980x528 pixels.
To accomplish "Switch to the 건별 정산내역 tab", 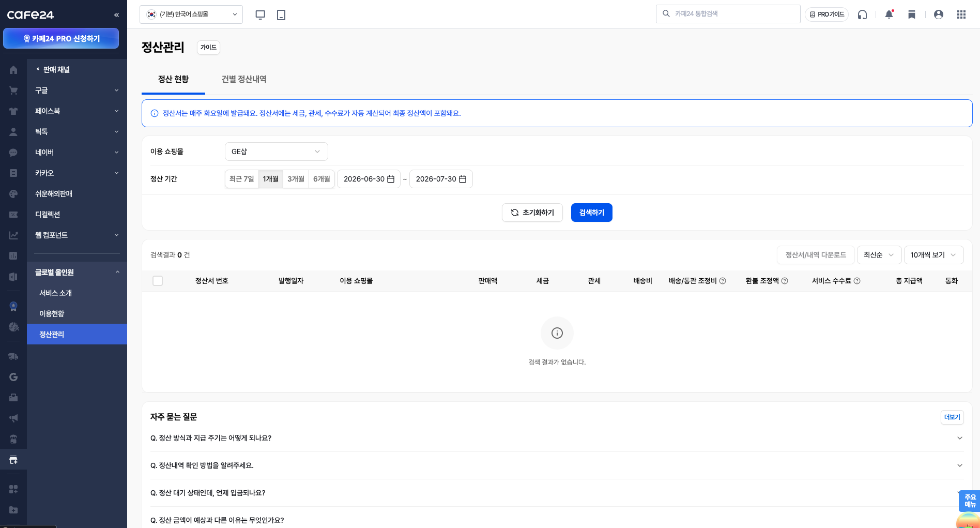I will 244,79.
